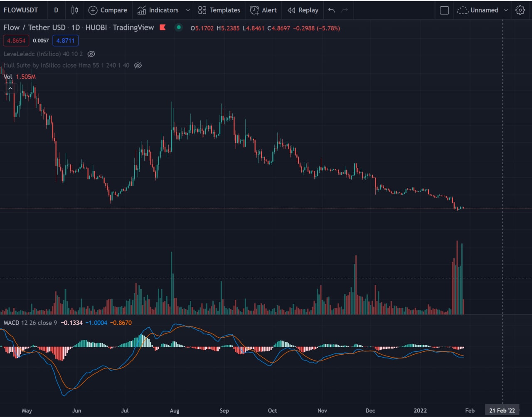Collapse the indicator legend chevron

[10, 88]
